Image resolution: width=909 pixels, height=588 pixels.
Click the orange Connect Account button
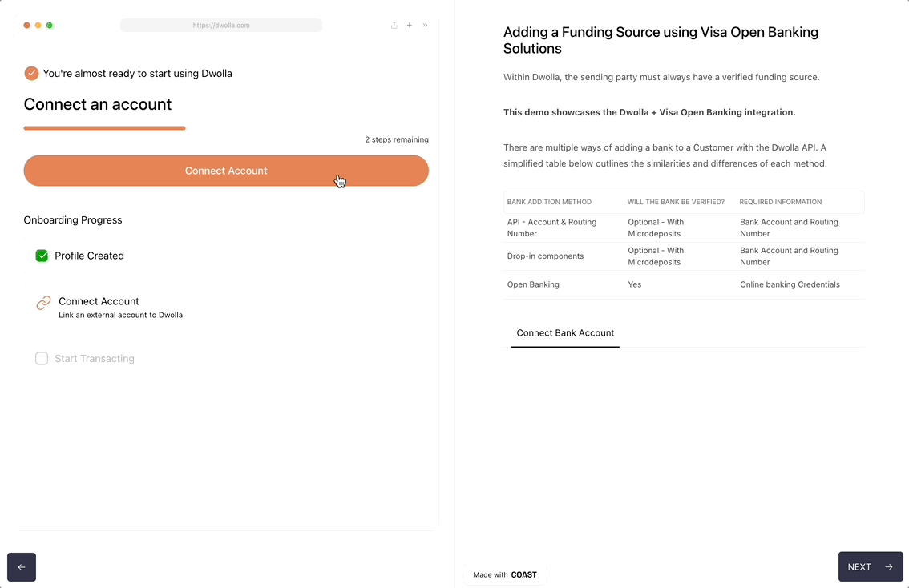click(x=226, y=171)
